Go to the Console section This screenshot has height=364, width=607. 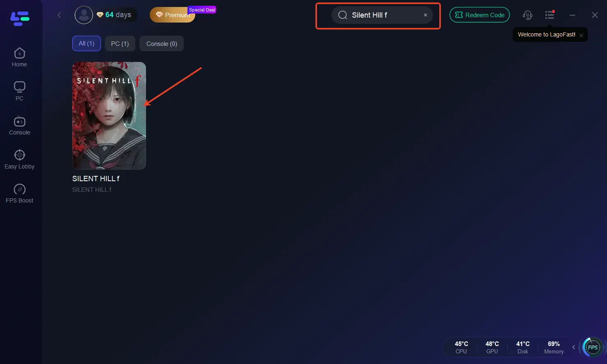19,125
